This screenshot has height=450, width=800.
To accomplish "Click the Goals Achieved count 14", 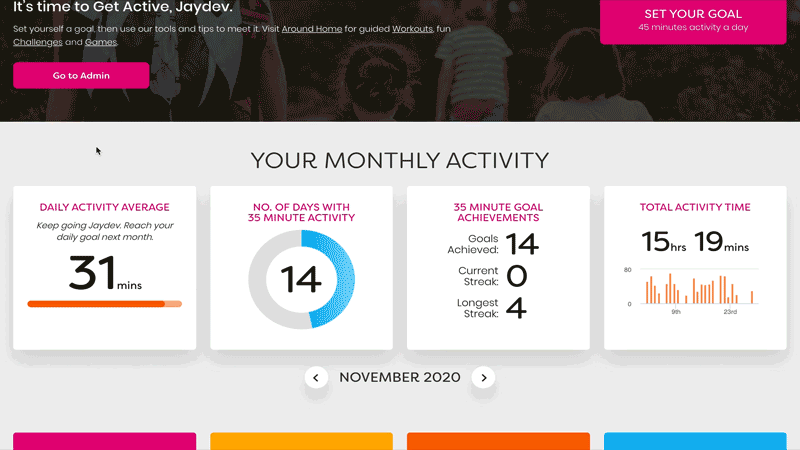I will [x=522, y=244].
